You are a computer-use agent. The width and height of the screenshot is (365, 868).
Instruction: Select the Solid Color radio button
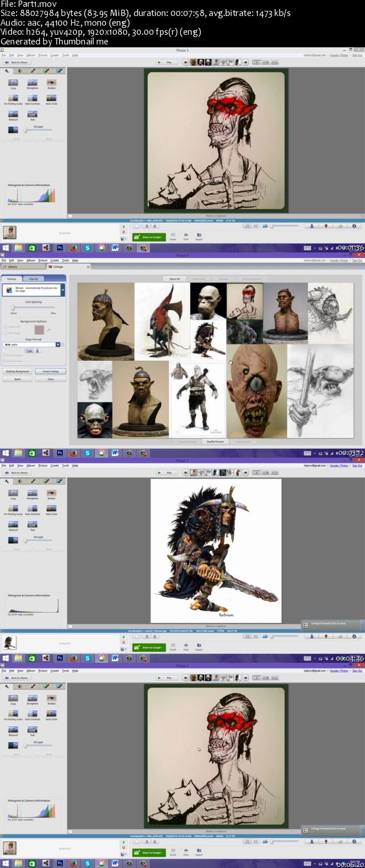[x=6, y=327]
